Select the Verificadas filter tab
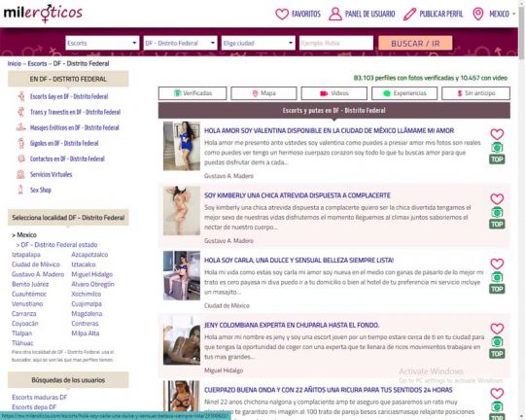The width and height of the screenshot is (525, 420). tap(192, 93)
